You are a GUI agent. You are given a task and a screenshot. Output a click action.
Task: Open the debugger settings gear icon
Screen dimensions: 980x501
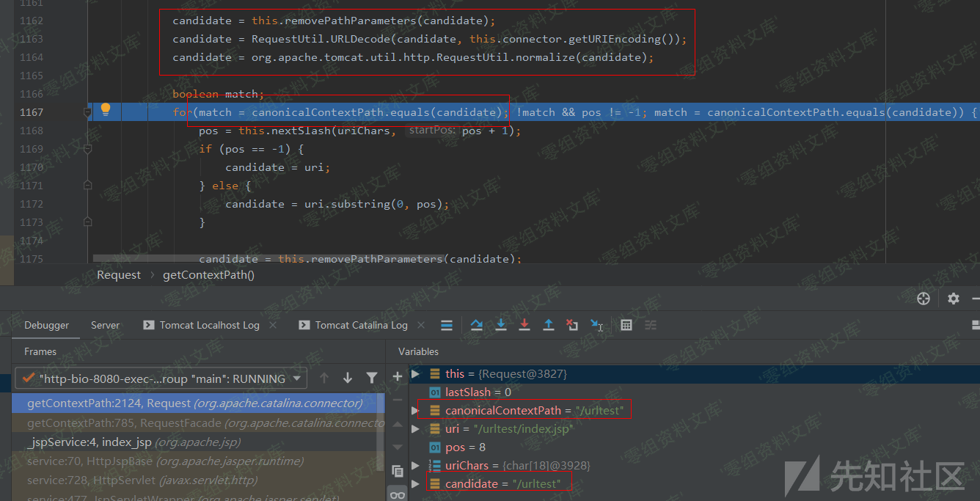pyautogui.click(x=953, y=299)
